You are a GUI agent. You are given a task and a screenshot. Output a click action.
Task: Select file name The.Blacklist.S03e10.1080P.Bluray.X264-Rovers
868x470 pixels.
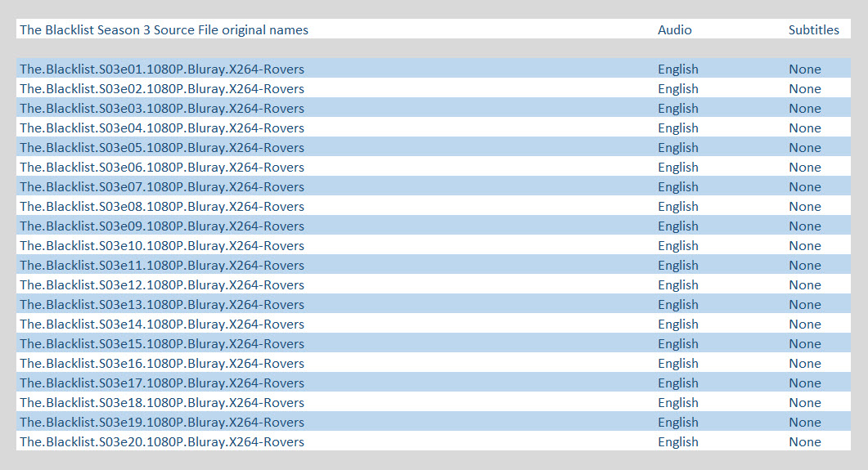coord(162,246)
